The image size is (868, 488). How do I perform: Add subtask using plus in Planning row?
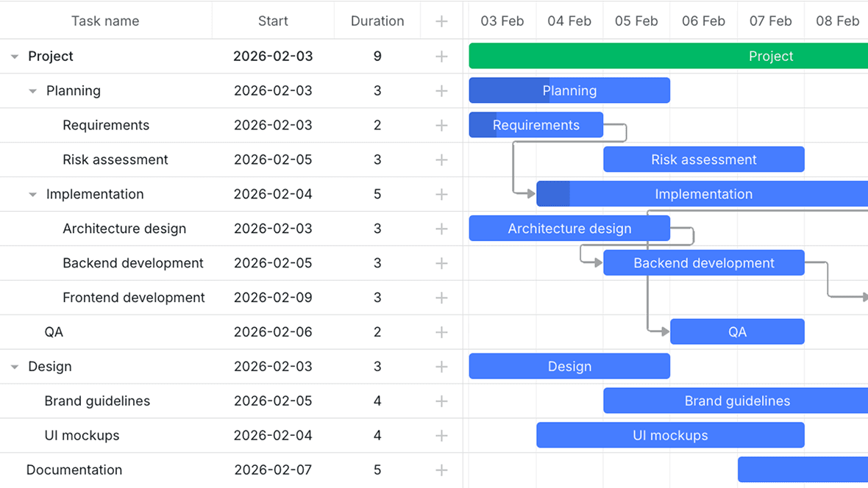[x=441, y=90]
